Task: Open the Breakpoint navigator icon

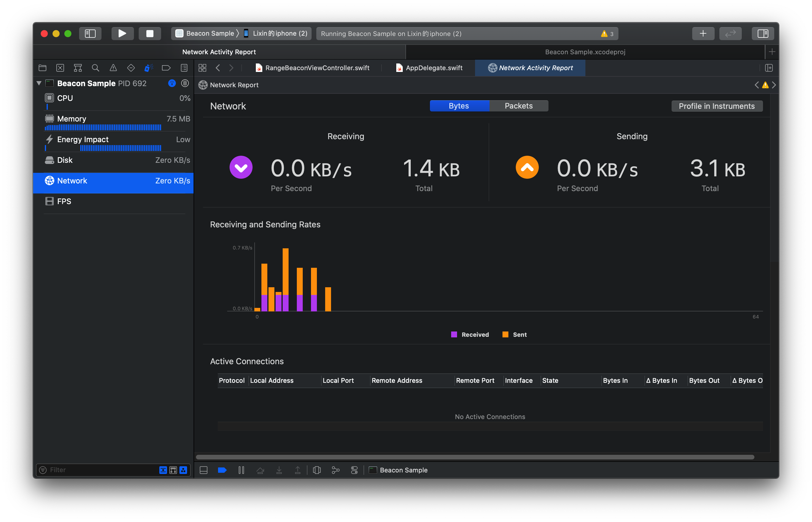Action: pyautogui.click(x=166, y=68)
